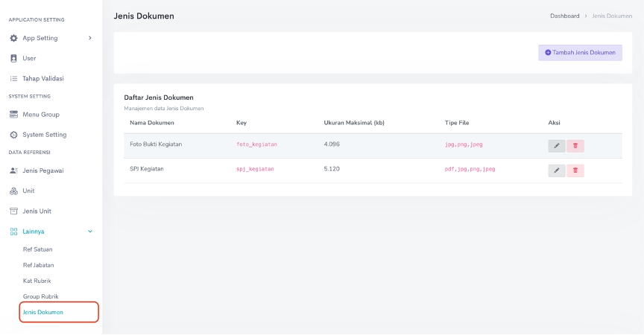Click the edit pencil for SPJ Kegiatan
This screenshot has width=644, height=335.
pyautogui.click(x=557, y=170)
